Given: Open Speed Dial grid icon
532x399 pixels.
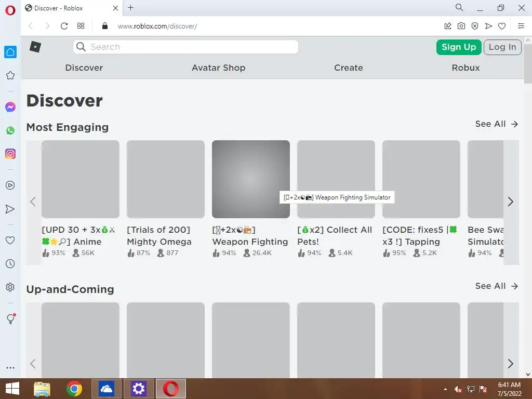Looking at the screenshot, I should point(81,26).
